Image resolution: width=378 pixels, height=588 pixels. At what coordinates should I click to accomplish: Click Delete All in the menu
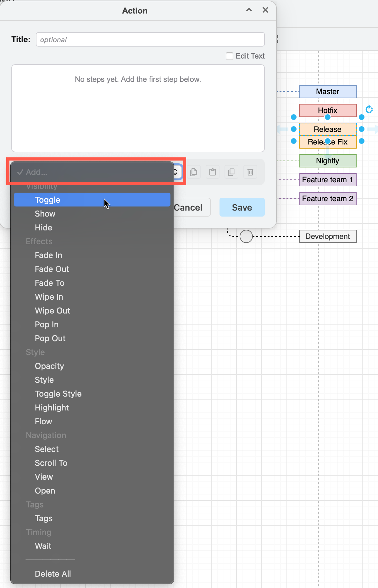(x=92, y=574)
